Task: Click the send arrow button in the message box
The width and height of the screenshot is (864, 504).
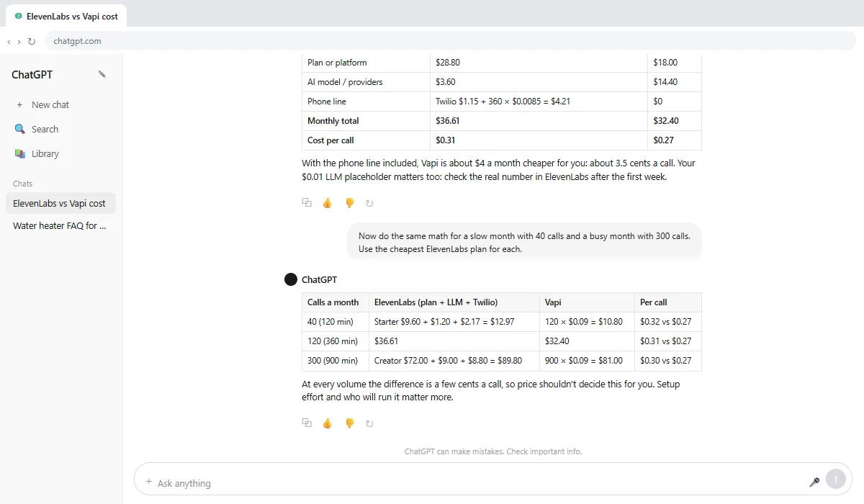Action: (x=836, y=479)
